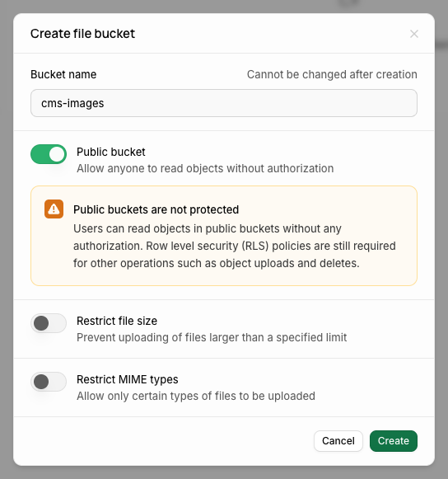Click 'Allow only certain types of files' text

tap(196, 396)
